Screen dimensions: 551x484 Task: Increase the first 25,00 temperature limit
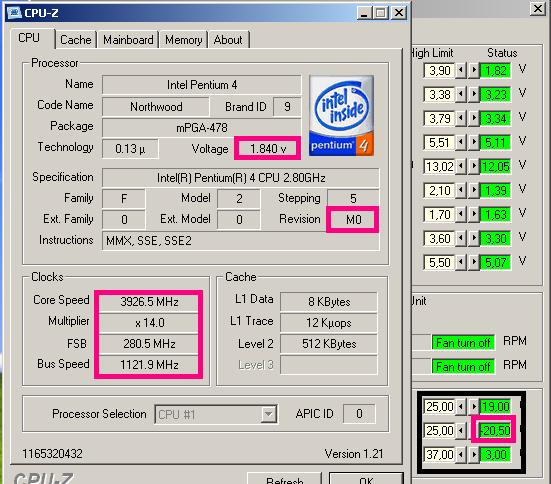(x=474, y=407)
